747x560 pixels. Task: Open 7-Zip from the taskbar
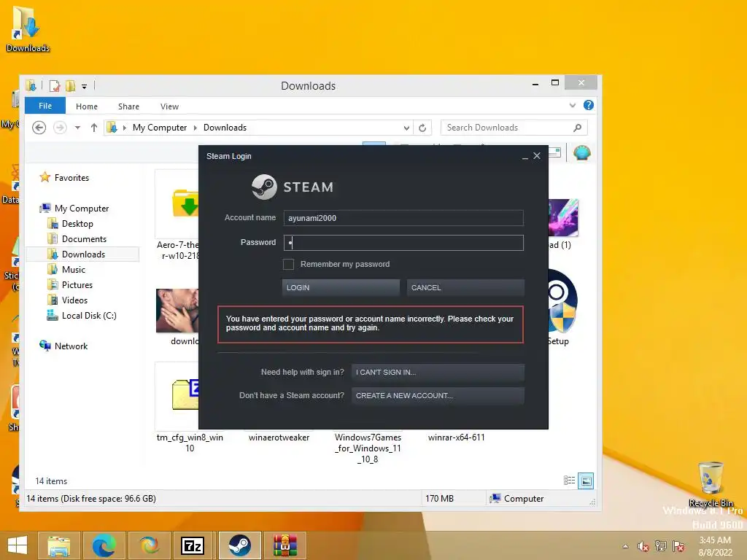[193, 545]
